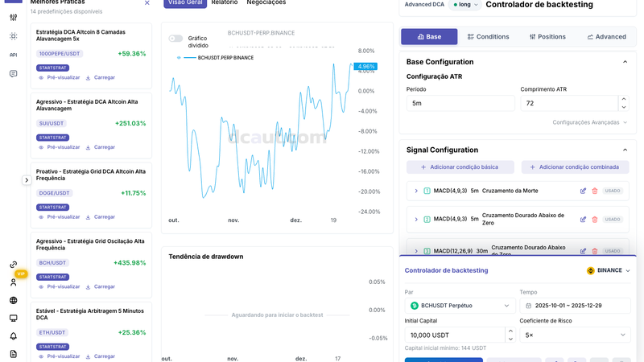Open the notifications bell icon

click(13, 336)
